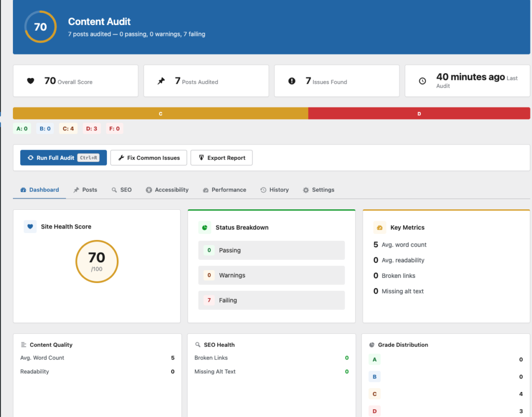Click the pin icon beside Posts Audited
532x417 pixels.
coord(162,81)
